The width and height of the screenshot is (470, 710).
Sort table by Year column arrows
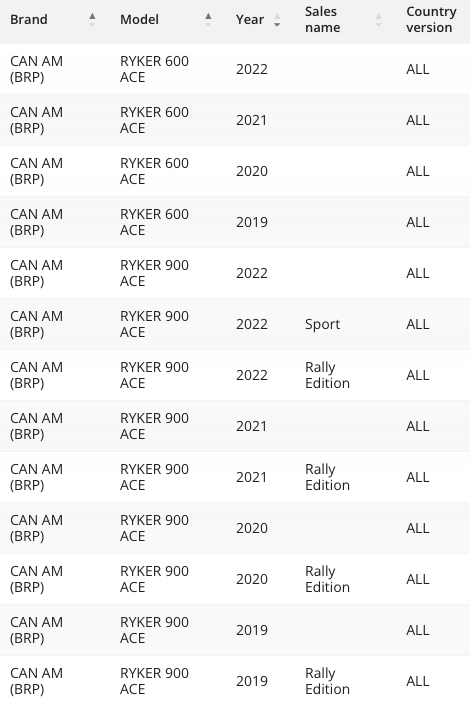(x=277, y=19)
